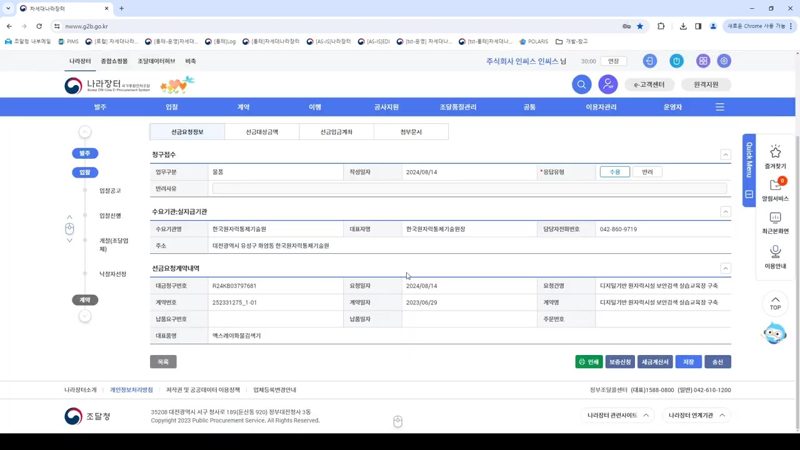
Task: Toggle the Quick Menu side tab
Action: (749, 170)
